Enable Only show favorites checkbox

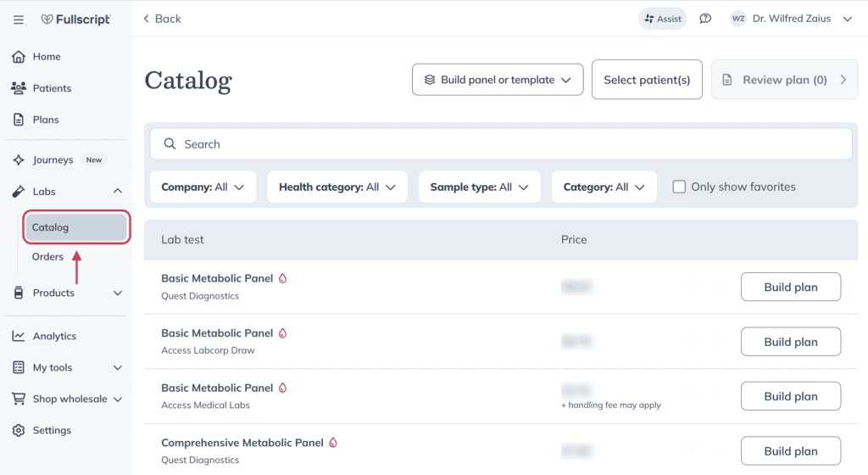pos(679,187)
